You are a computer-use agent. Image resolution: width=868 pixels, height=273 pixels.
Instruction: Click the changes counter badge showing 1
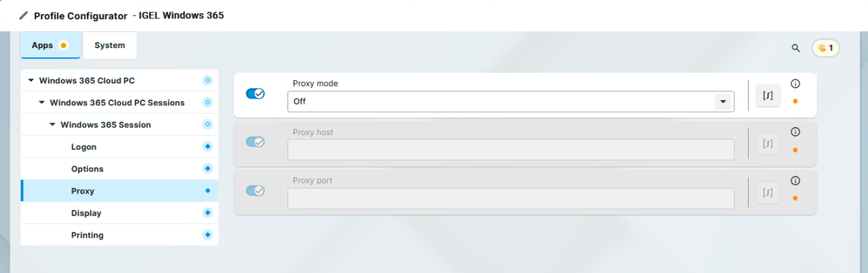[x=826, y=48]
